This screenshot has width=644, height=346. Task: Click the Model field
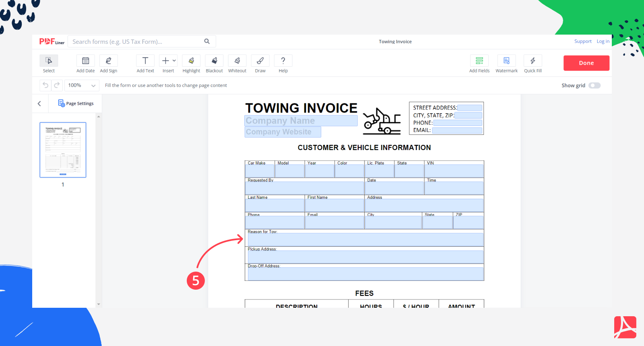[x=290, y=171]
